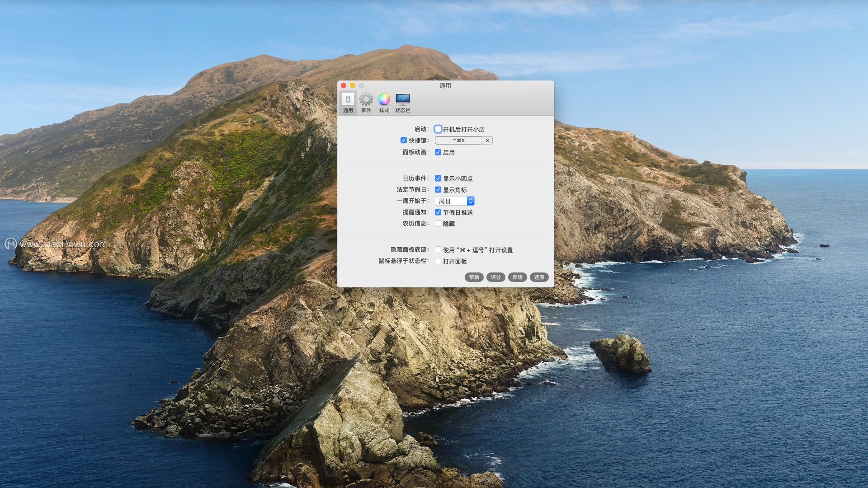This screenshot has width=868, height=488.
Task: Click the yellow minimize window button
Action: click(x=353, y=85)
